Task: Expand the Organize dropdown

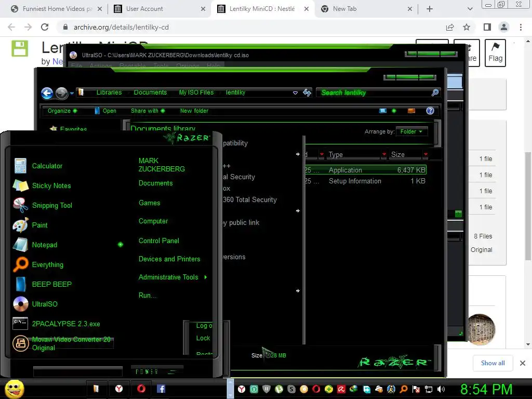Action: coord(62,111)
